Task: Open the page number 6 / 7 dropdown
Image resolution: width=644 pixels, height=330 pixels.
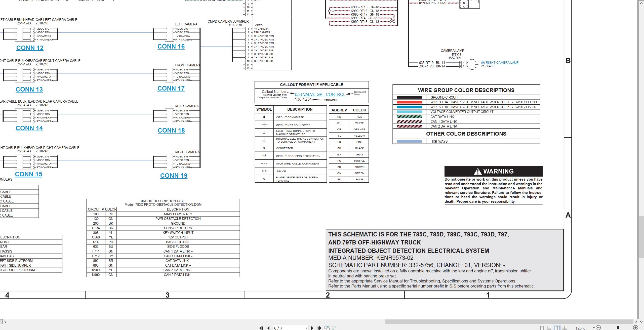Action: click(x=306, y=328)
